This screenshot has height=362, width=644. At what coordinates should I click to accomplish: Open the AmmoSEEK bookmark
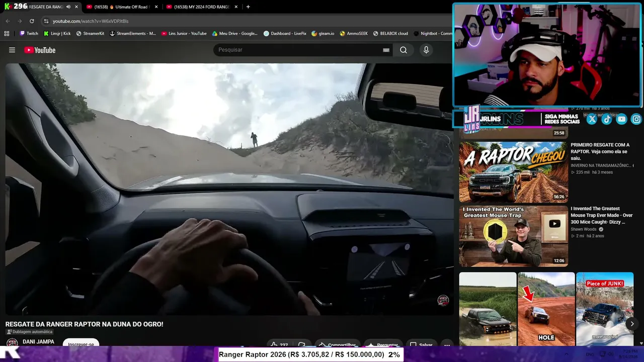coord(354,34)
